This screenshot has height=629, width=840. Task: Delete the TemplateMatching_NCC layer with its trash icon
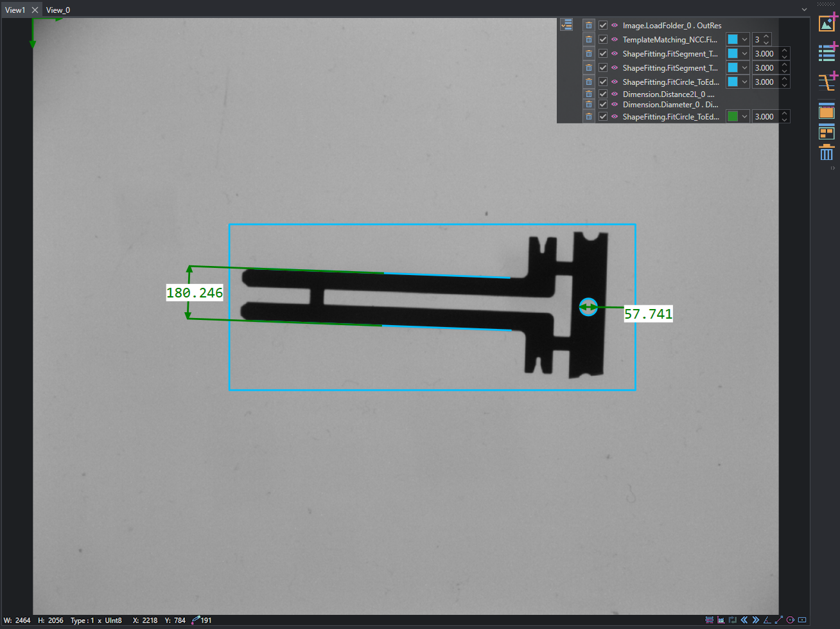pos(589,39)
